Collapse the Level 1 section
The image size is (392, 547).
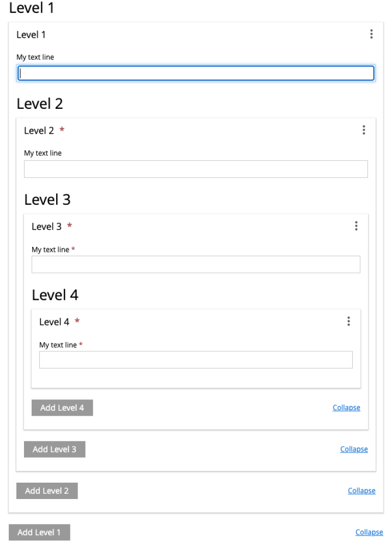[370, 532]
